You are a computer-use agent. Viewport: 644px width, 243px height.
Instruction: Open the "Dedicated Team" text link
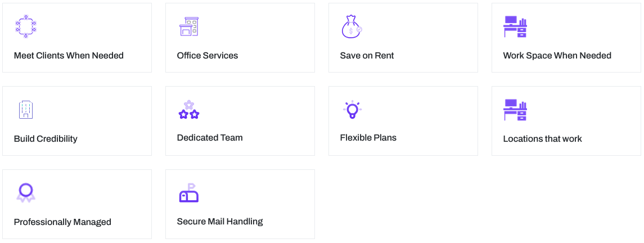tap(210, 138)
